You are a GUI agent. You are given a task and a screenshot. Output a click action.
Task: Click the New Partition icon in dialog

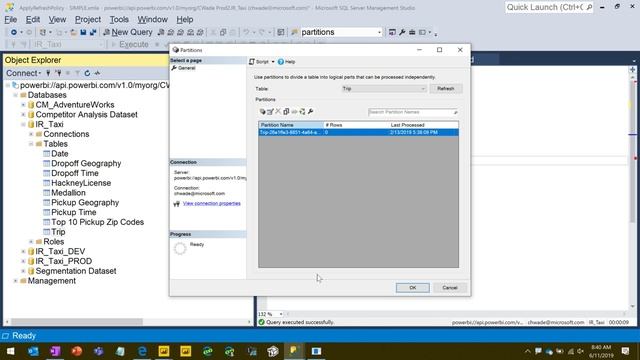[262, 111]
